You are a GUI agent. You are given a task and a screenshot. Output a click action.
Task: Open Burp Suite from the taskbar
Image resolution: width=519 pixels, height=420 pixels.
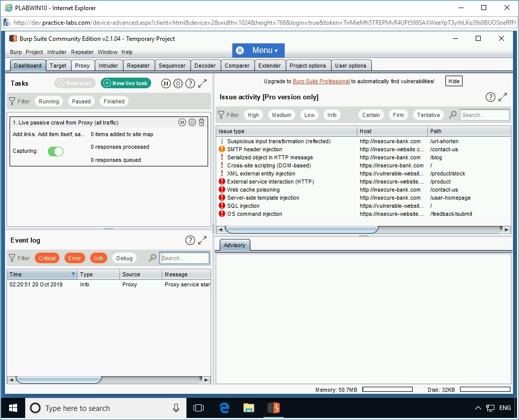click(x=274, y=408)
